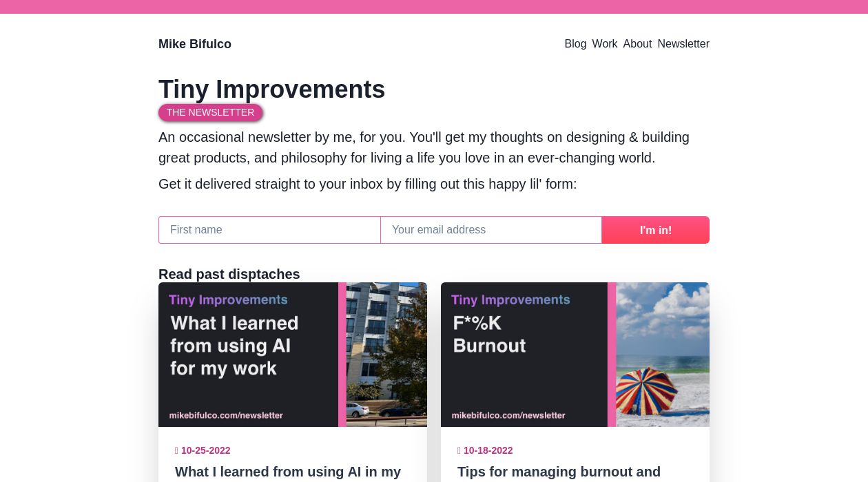
Task: Open 'What I learned from using AI' article
Action: tap(288, 472)
